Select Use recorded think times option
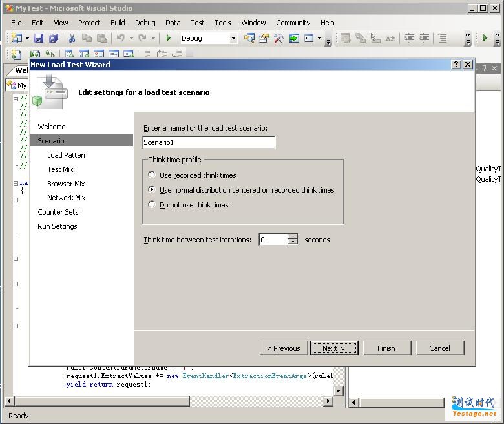The height and width of the screenshot is (424, 504). [x=152, y=175]
